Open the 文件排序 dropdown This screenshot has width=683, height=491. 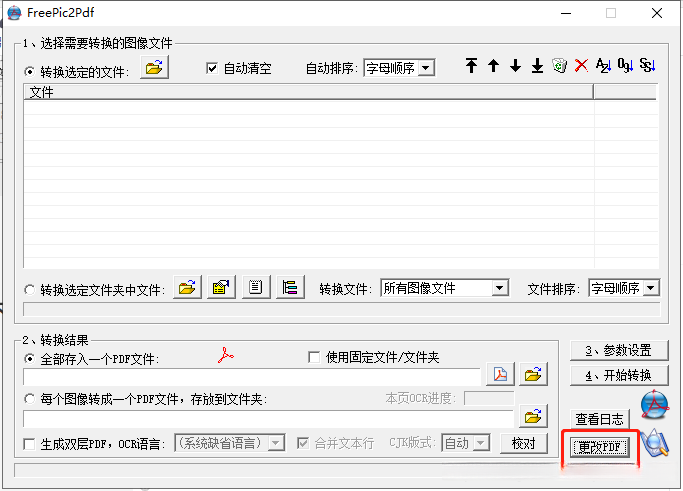[624, 288]
